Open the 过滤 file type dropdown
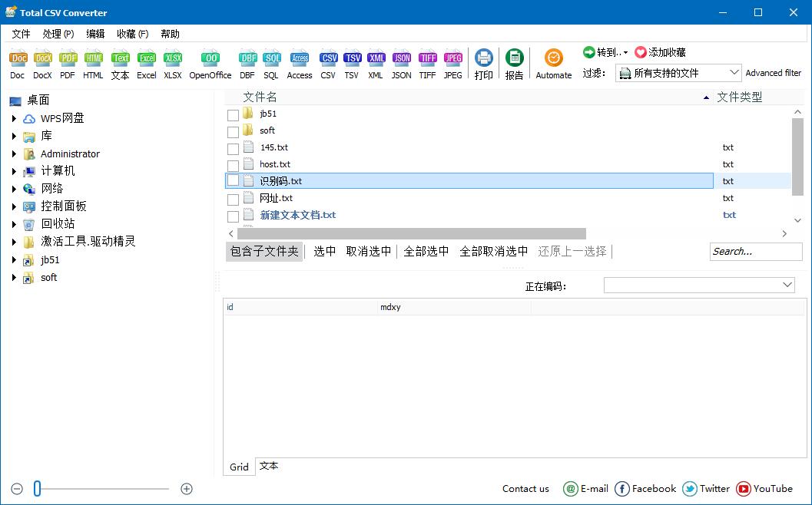812x505 pixels. point(678,73)
